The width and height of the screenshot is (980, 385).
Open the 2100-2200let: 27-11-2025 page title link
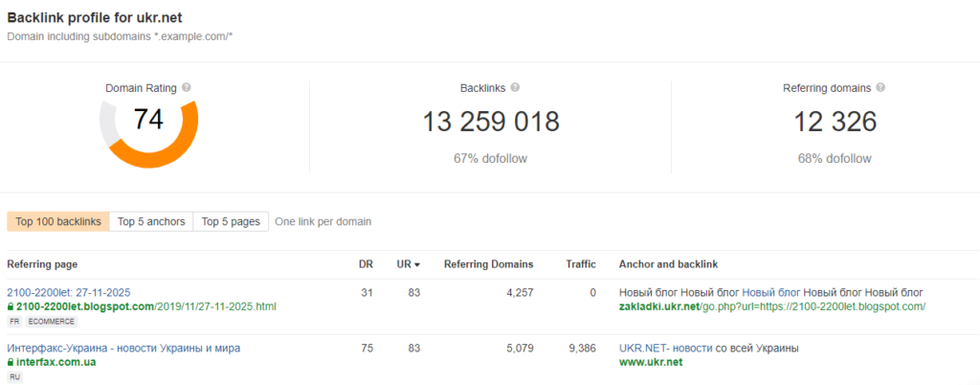68,292
